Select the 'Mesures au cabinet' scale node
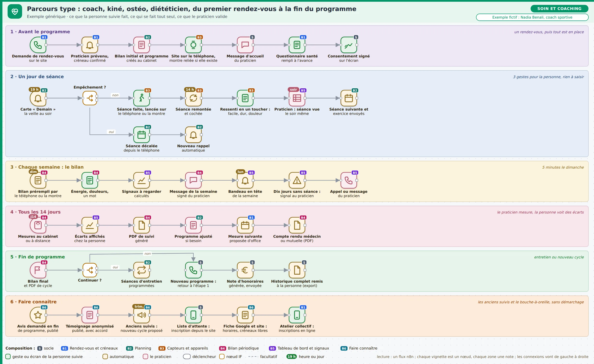 pyautogui.click(x=38, y=225)
